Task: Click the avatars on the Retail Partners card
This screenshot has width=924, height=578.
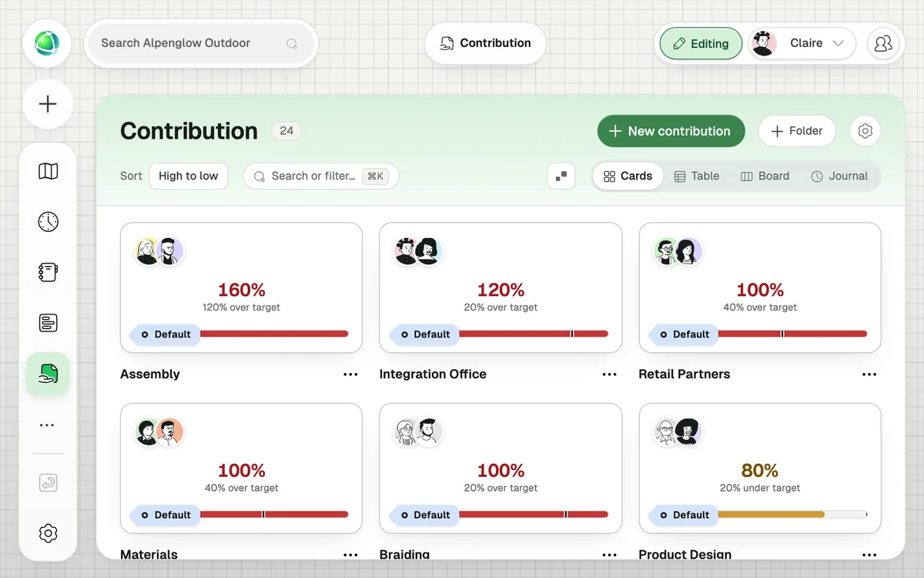Action: pyautogui.click(x=678, y=251)
